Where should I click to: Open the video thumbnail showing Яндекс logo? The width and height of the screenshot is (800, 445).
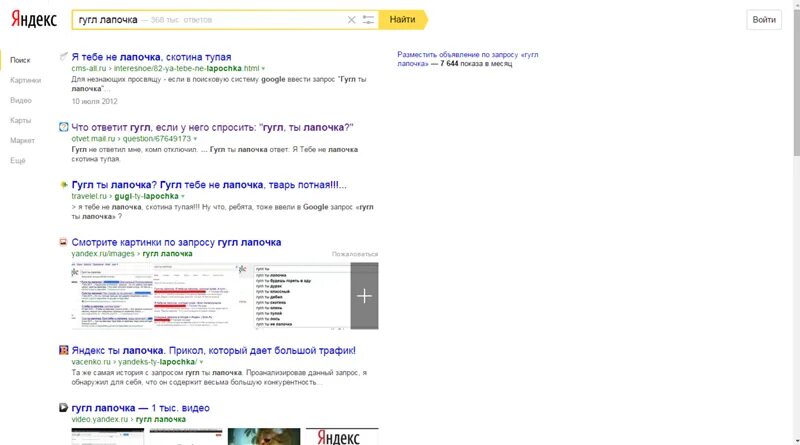click(342, 436)
